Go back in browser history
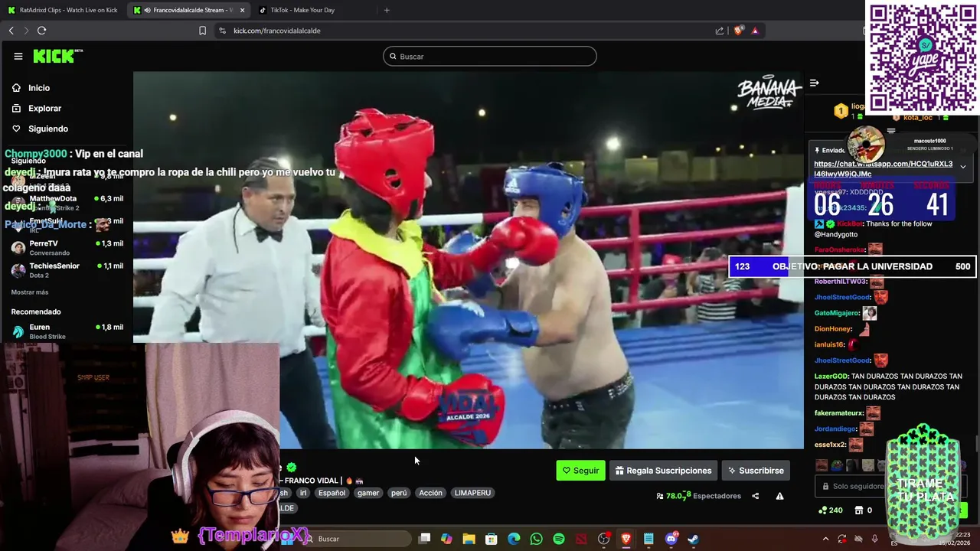980x551 pixels. pos(11,31)
